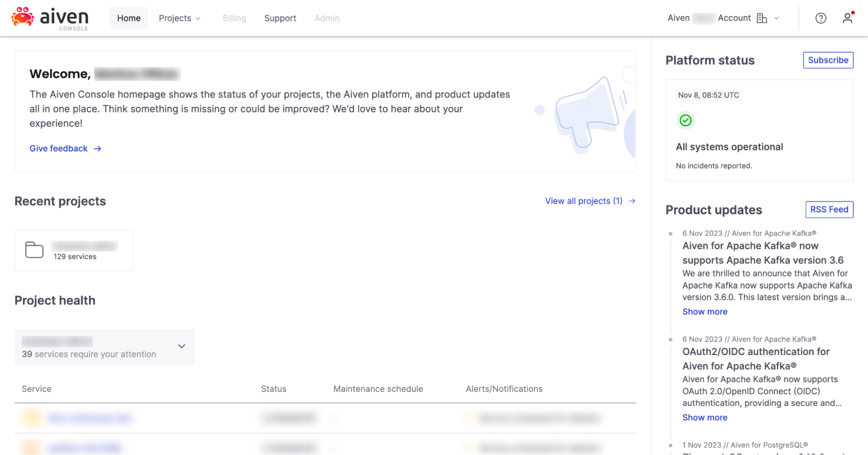Click the green all systems operational checkmark
Image resolution: width=868 pixels, height=455 pixels.
pyautogui.click(x=686, y=120)
